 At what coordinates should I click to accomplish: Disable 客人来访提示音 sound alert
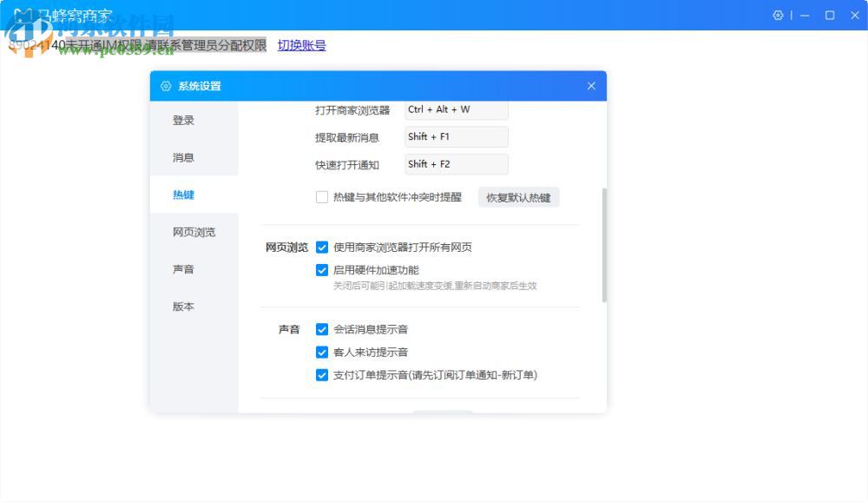click(x=322, y=353)
